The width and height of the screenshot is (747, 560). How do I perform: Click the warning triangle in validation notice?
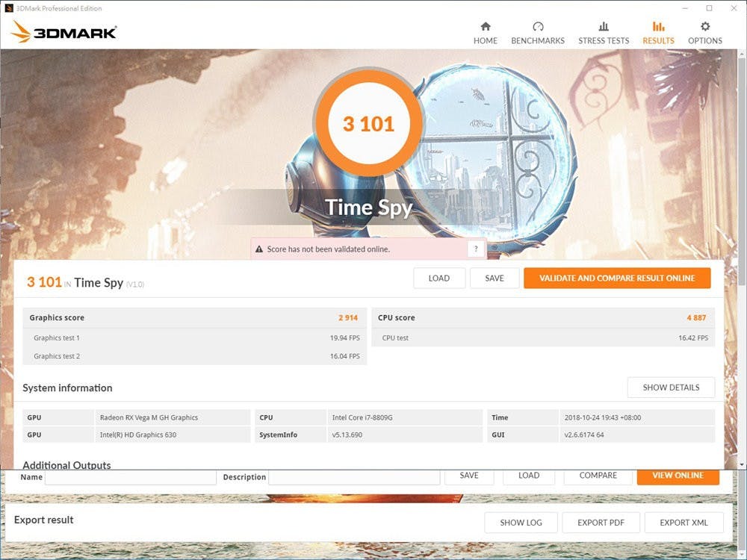(259, 249)
